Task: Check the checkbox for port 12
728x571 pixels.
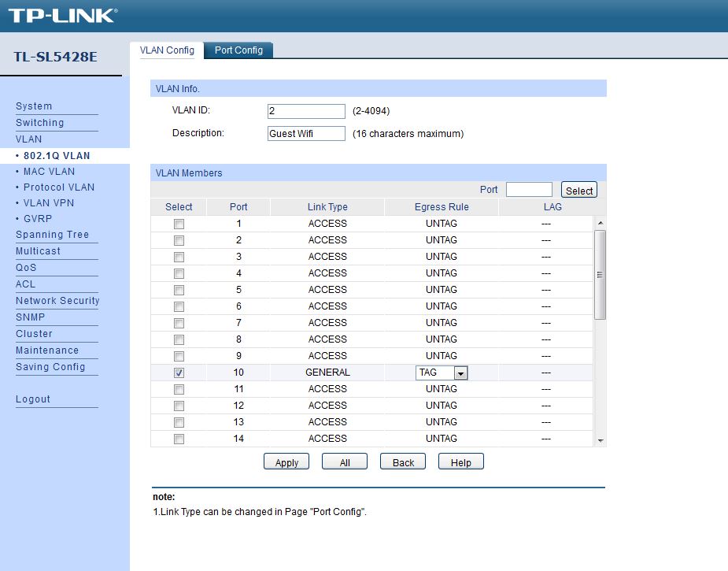Action: (x=179, y=406)
